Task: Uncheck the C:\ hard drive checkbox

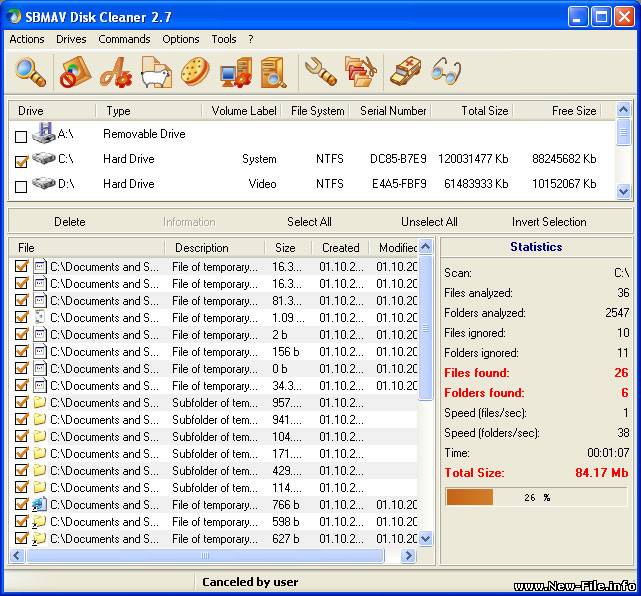Action: 21,161
